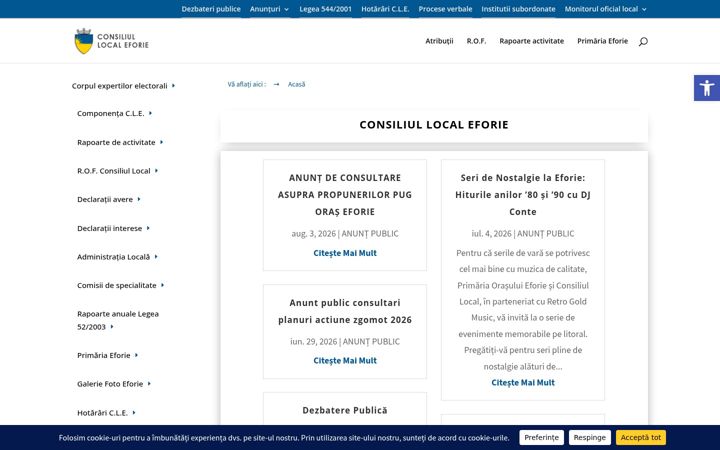Open Institutii subordonate menu item

(518, 9)
